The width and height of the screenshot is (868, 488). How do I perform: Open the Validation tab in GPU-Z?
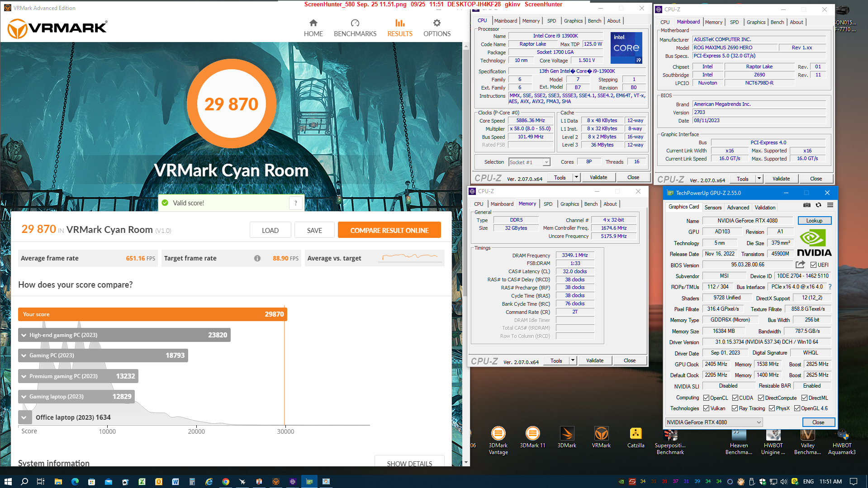tap(765, 208)
